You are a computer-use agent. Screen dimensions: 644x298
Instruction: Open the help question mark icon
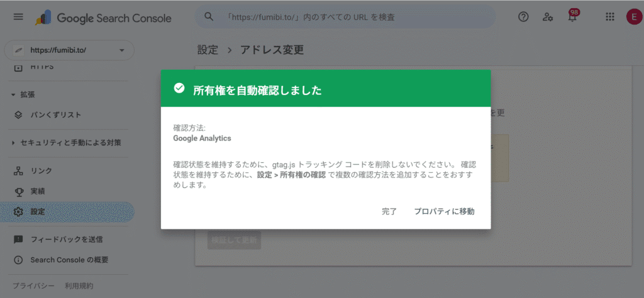pos(523,17)
